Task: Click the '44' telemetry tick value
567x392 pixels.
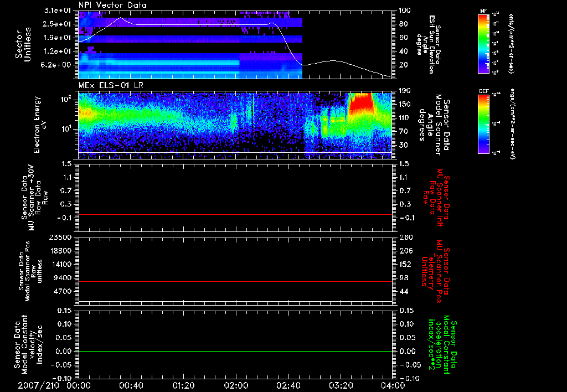Action: tap(404, 291)
